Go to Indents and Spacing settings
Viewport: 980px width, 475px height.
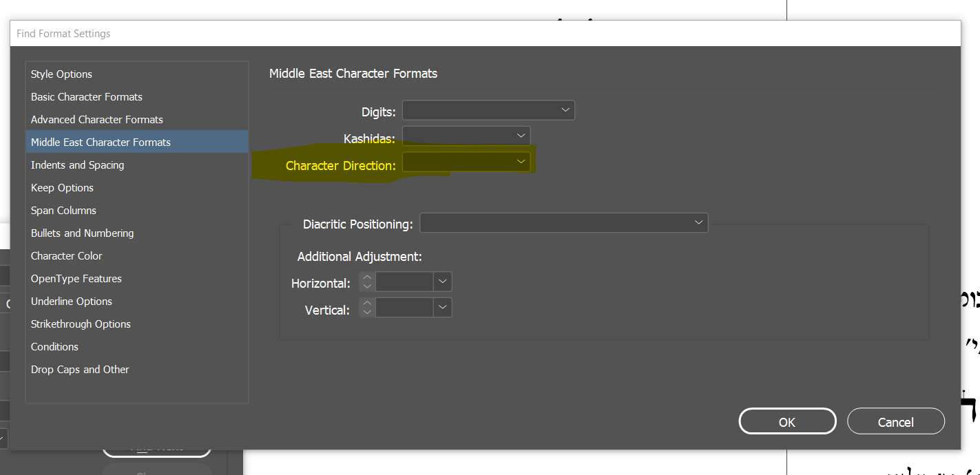point(78,165)
